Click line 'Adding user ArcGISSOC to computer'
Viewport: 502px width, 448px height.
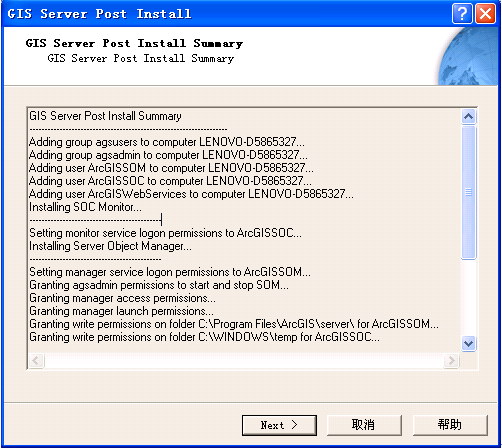[170, 181]
